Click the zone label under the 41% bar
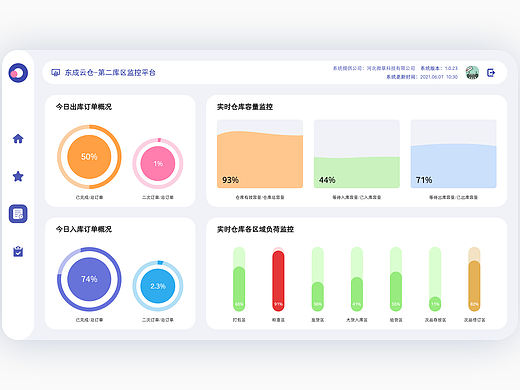The height and width of the screenshot is (390, 520). coord(357,320)
